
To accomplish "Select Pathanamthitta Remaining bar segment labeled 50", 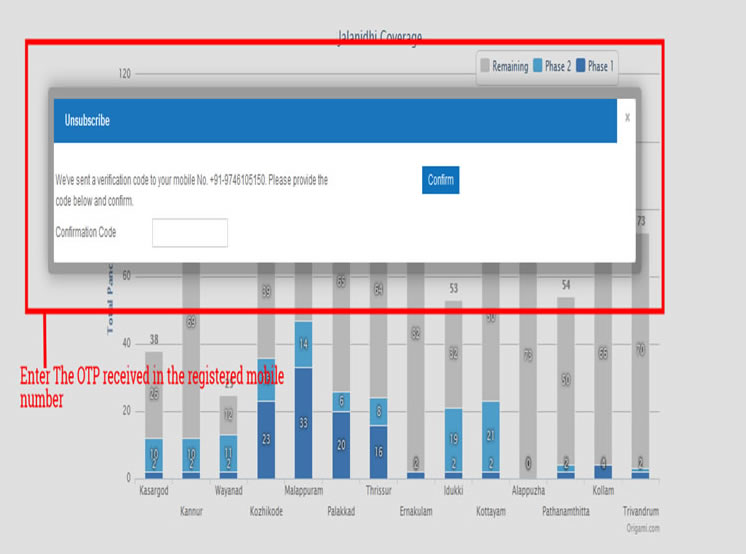I will pos(565,380).
